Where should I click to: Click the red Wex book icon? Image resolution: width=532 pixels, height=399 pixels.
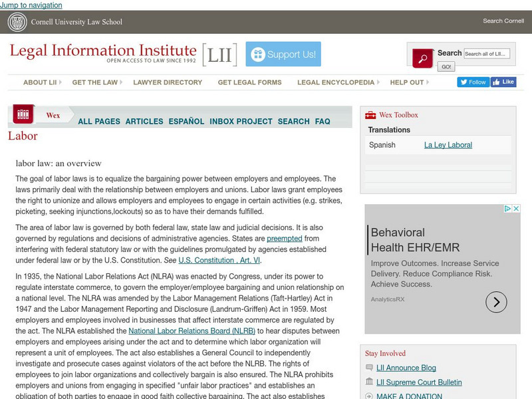tap(23, 114)
